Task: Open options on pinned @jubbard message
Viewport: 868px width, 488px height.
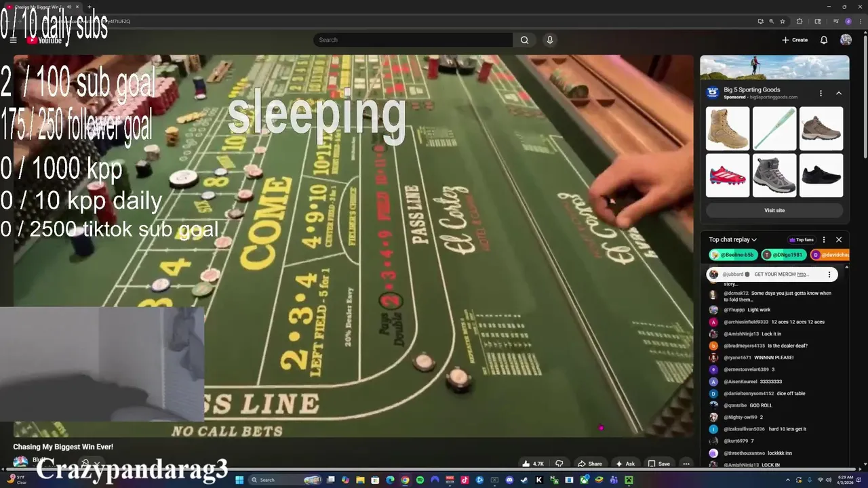Action: (829, 274)
